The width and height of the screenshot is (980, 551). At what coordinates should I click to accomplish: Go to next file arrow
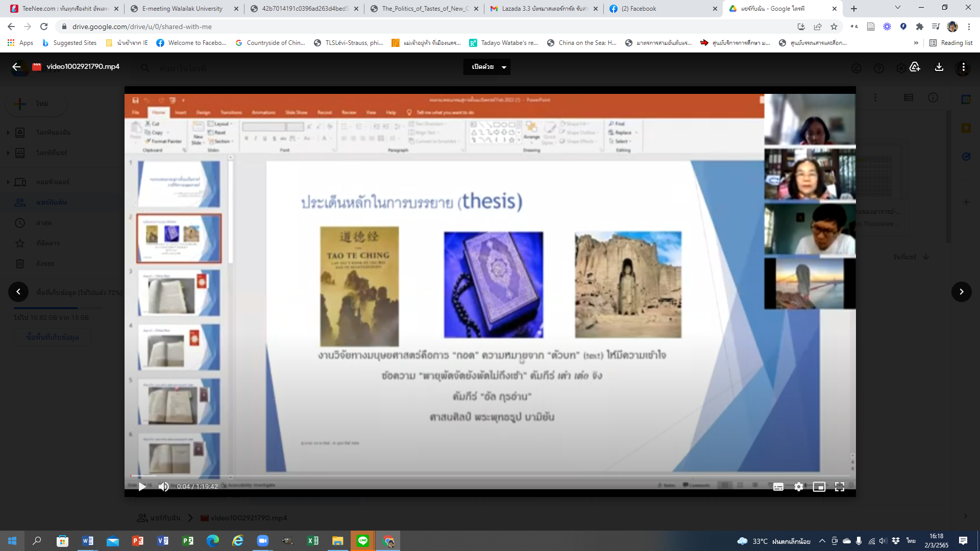(x=961, y=292)
